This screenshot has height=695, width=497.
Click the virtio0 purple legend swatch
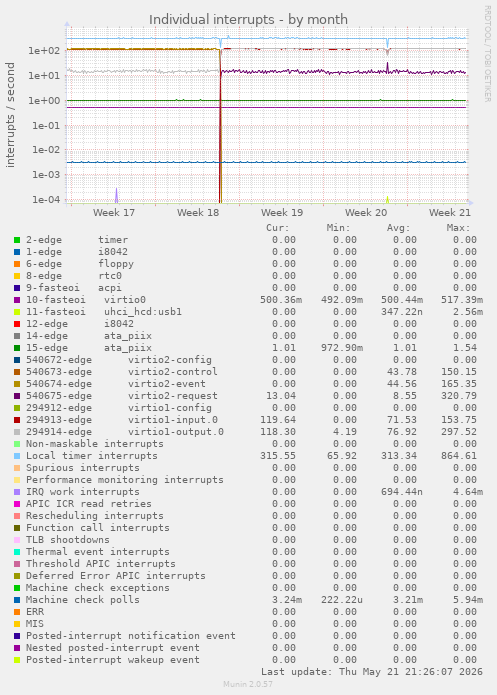pyautogui.click(x=17, y=300)
